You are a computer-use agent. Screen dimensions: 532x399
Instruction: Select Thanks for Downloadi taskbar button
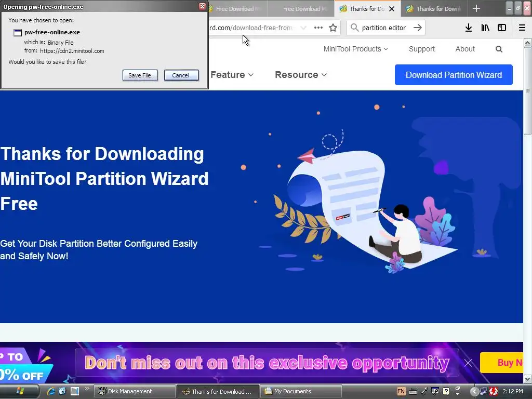pyautogui.click(x=218, y=392)
